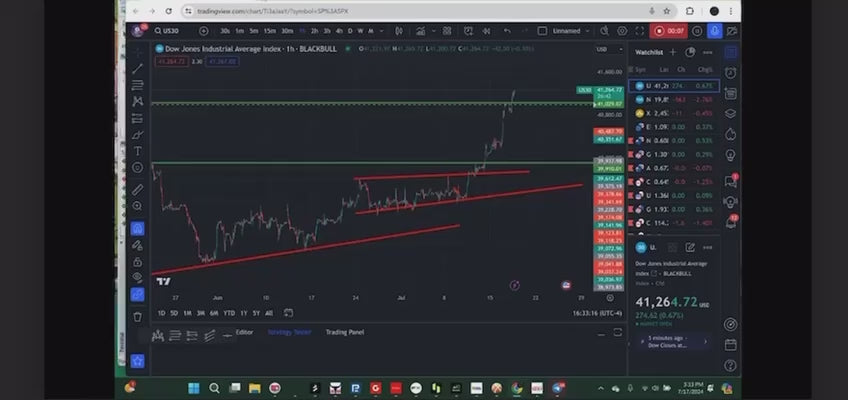Select the ruler measure tool
Viewport: 848px width, 400px height.
(x=137, y=189)
